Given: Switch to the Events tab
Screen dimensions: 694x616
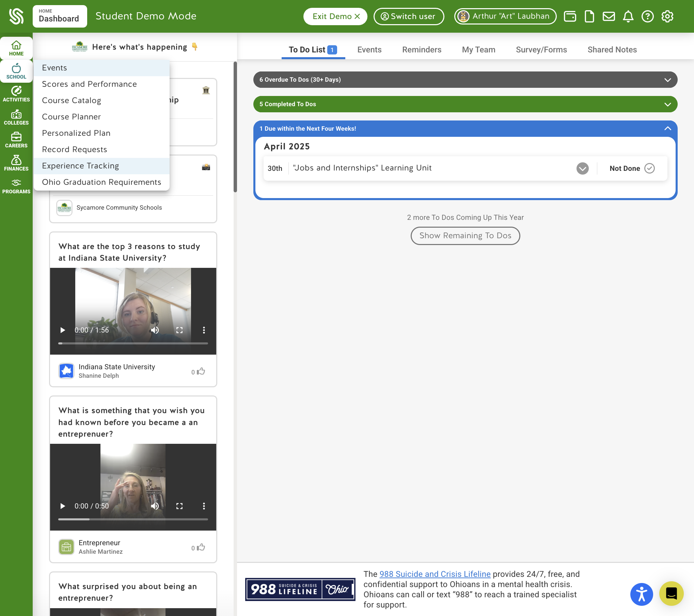Looking at the screenshot, I should click(369, 50).
